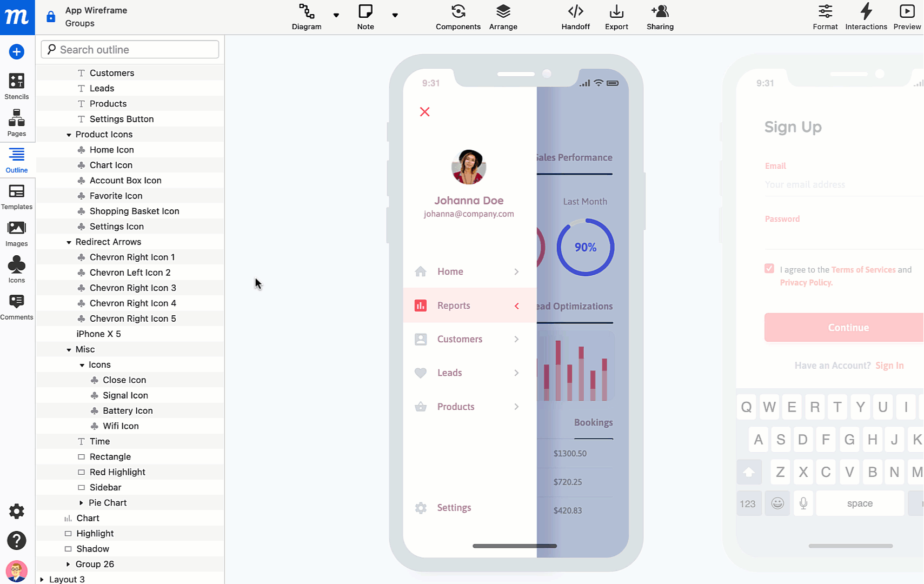This screenshot has height=584, width=924.
Task: Click the lock icon near App Wireframe
Action: 50,16
